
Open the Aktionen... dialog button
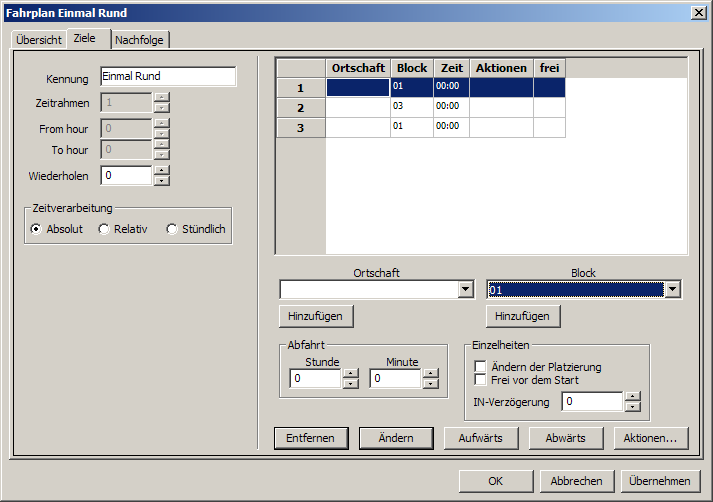tap(650, 438)
